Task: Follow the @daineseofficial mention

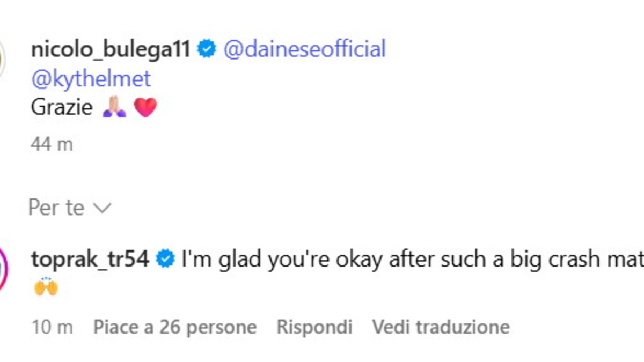Action: click(304, 50)
